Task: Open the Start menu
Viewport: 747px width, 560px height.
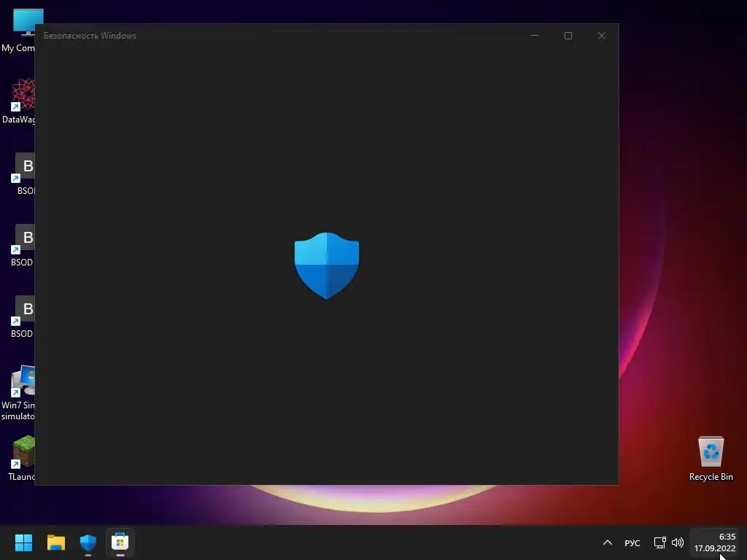Action: tap(23, 542)
